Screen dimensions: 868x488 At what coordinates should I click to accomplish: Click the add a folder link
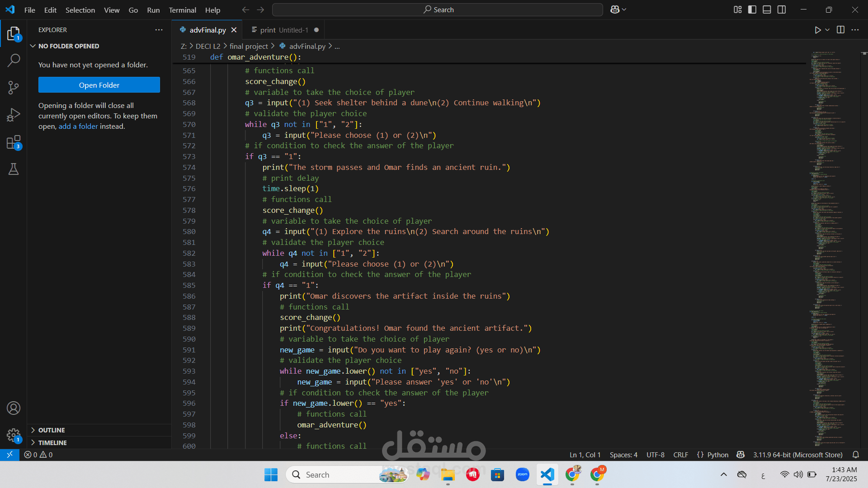(78, 127)
